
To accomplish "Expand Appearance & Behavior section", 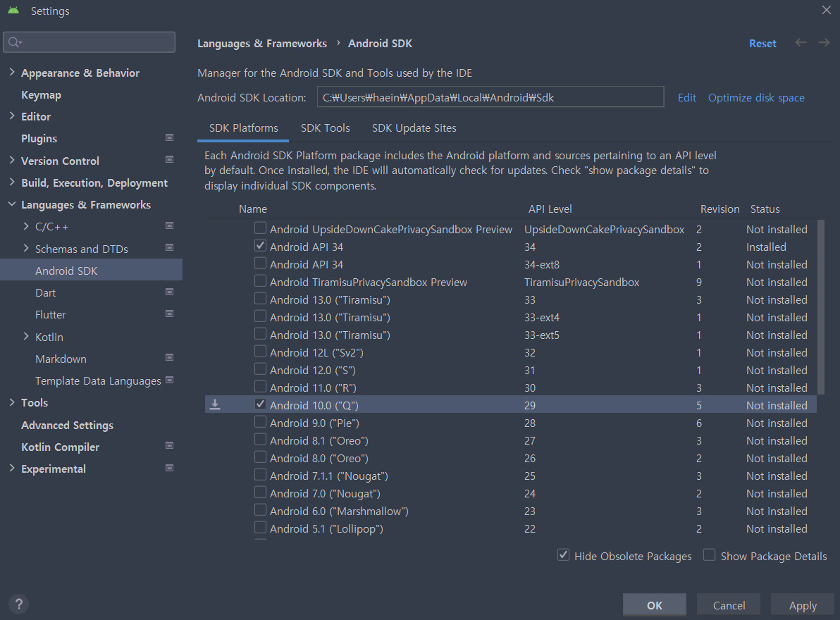I will (x=12, y=73).
